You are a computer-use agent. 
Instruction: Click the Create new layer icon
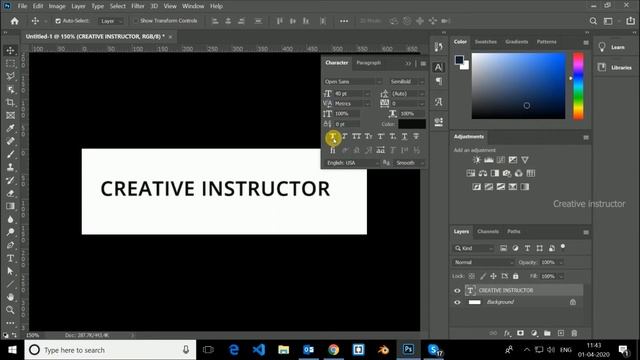coord(561,333)
